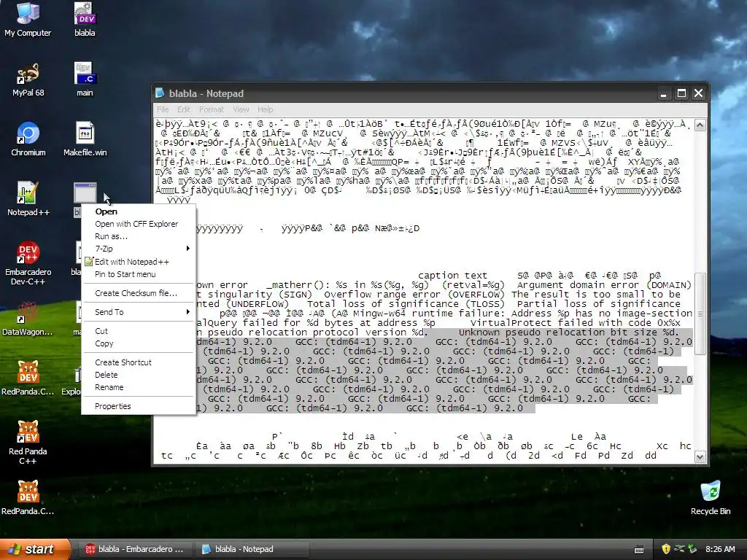
Task: Choose Pin to Start menu
Action: pos(139,274)
